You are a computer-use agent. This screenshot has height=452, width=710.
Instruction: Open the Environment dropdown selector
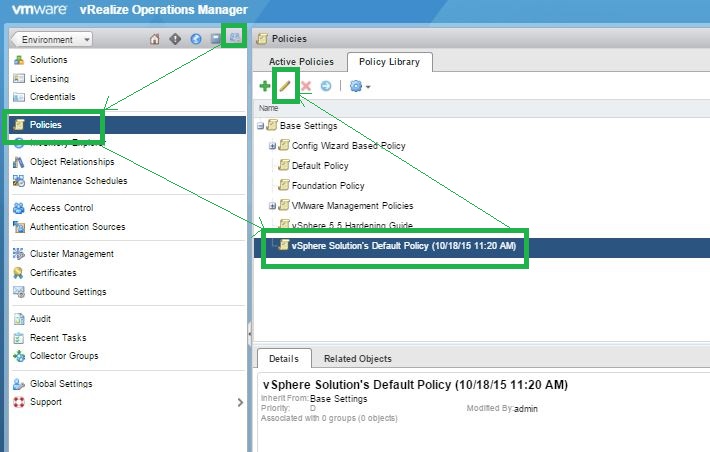51,39
